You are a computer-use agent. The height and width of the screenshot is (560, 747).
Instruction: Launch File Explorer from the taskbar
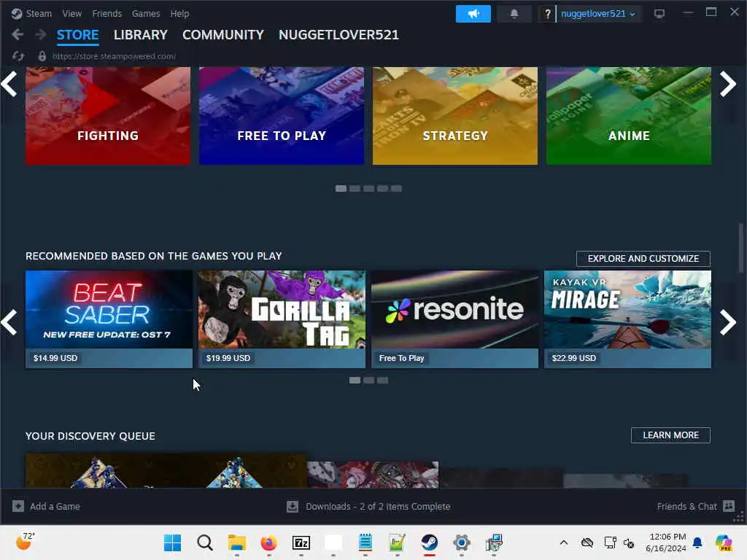pos(237,542)
